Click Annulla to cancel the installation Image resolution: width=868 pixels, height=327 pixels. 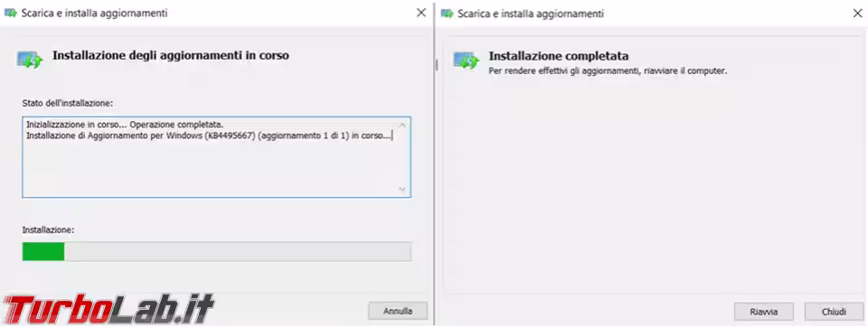point(398,311)
